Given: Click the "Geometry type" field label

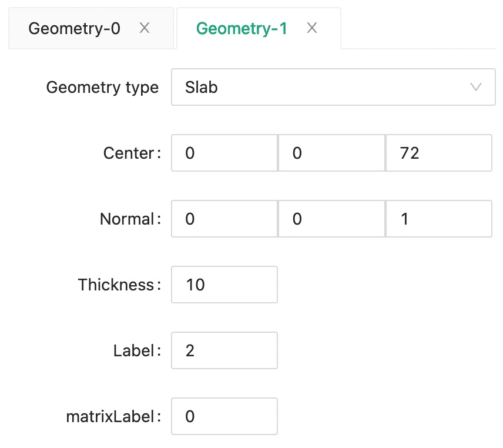Looking at the screenshot, I should click(x=102, y=88).
